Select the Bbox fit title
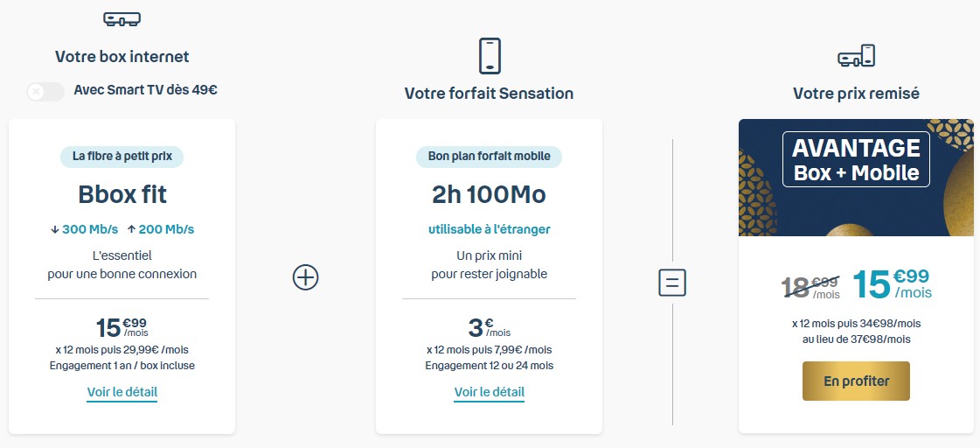Viewport: 980px width, 448px height. click(x=122, y=194)
